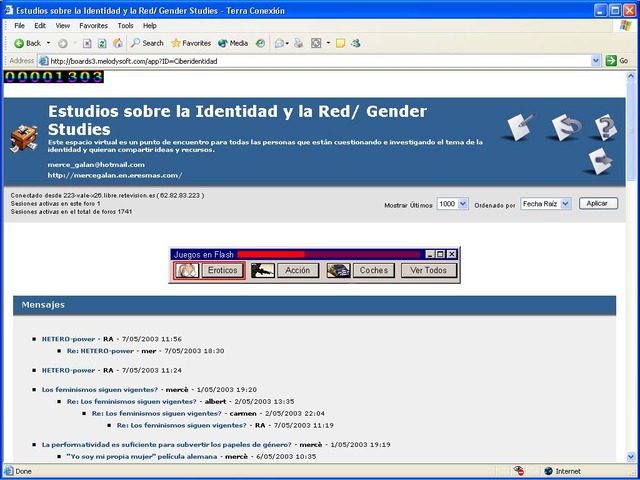Click the Internet zone status bar icon
Screen dimensions: 640x480
pyautogui.click(x=549, y=471)
